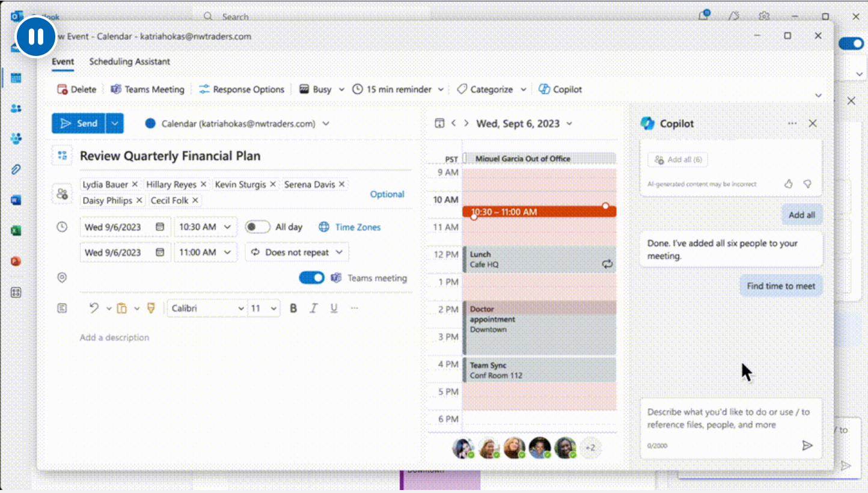Viewport: 868px width, 493px height.
Task: Click the Paste clipboard icon
Action: click(121, 308)
